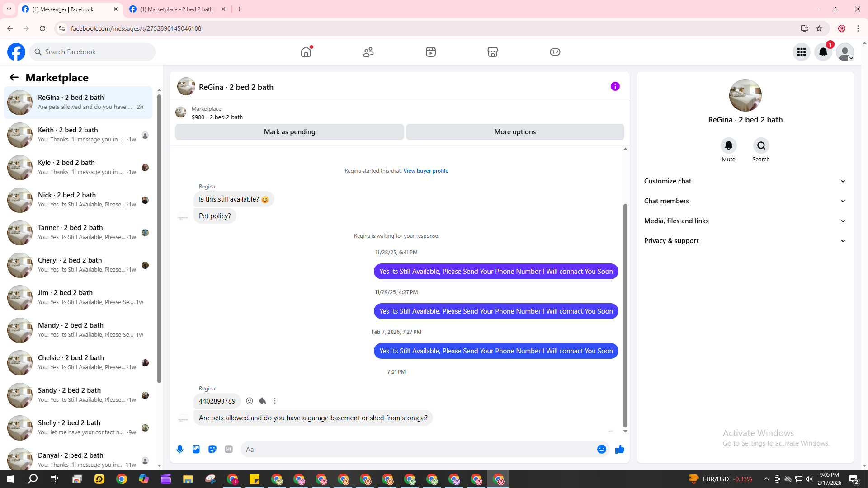React to the phone number message
Image resolution: width=868 pixels, height=488 pixels.
[250, 401]
